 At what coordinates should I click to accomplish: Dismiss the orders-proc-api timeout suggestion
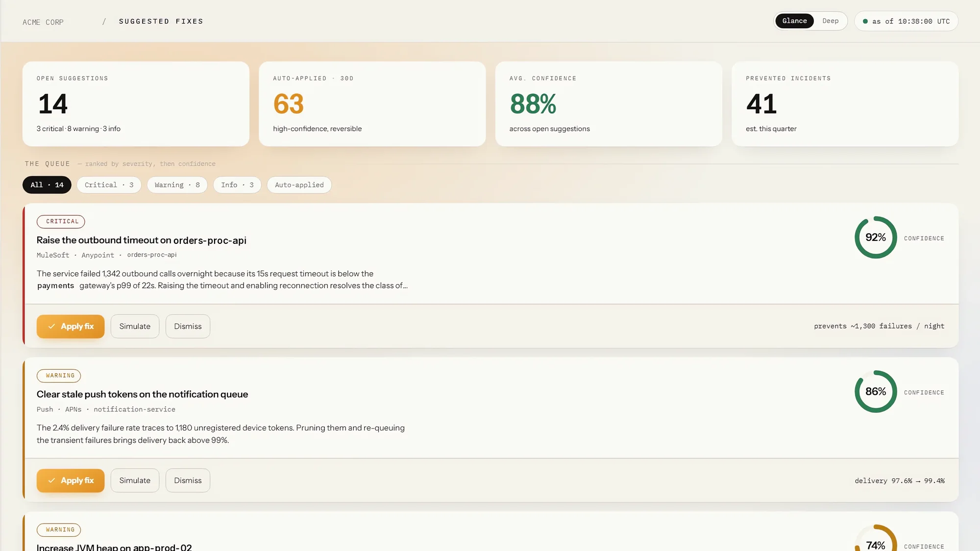pyautogui.click(x=188, y=326)
